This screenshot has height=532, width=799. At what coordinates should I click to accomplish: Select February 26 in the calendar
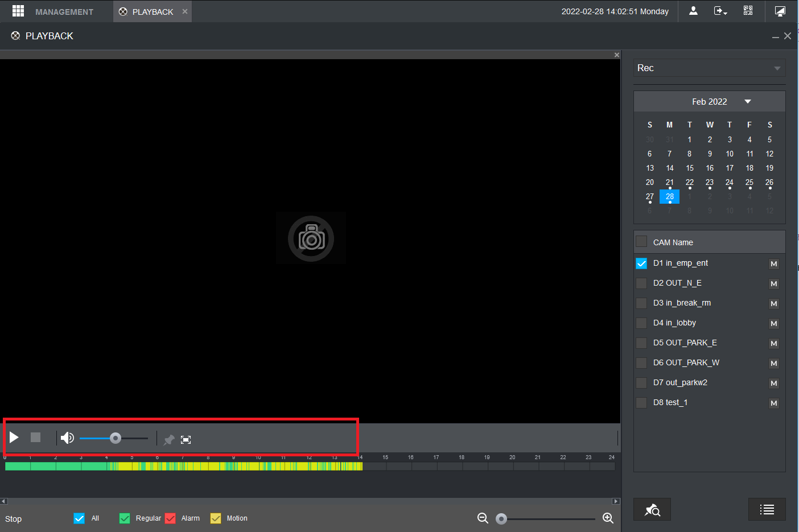pyautogui.click(x=769, y=183)
